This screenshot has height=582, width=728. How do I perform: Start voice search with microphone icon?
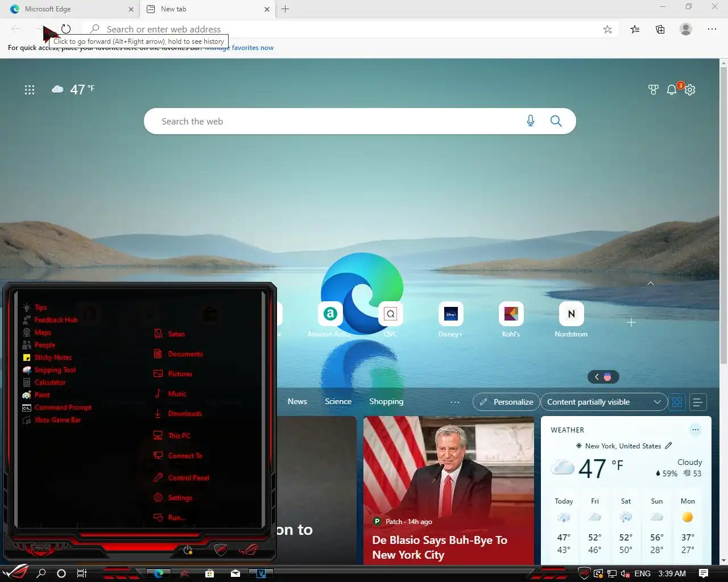click(x=531, y=121)
